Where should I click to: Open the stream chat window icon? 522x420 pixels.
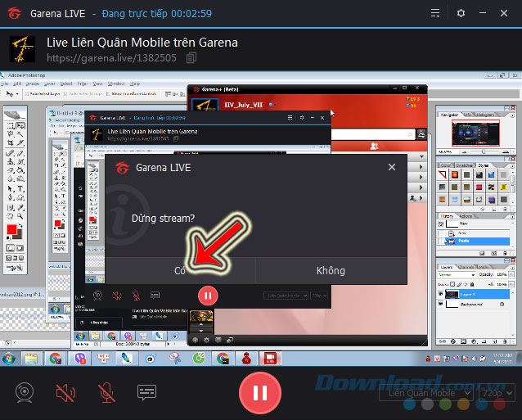pos(146,392)
